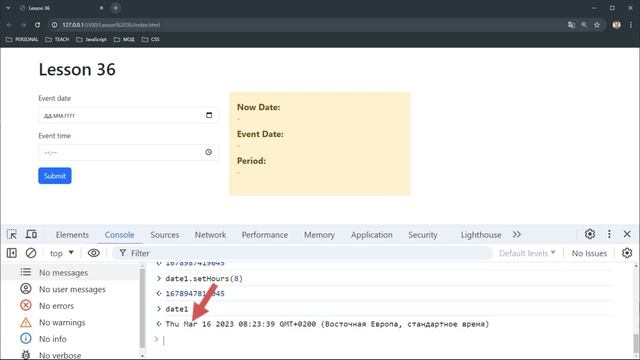640x360 pixels.
Task: Select the inspect element picker icon
Action: tap(12, 234)
